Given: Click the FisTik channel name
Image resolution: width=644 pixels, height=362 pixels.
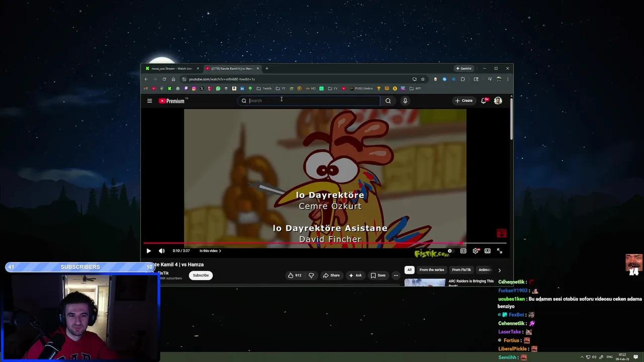Looking at the screenshot, I should (x=164, y=273).
